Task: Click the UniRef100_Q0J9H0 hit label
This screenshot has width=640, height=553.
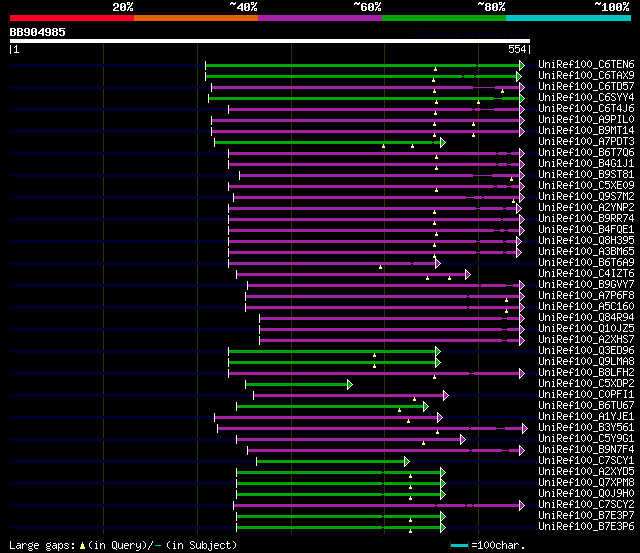Action: click(586, 494)
